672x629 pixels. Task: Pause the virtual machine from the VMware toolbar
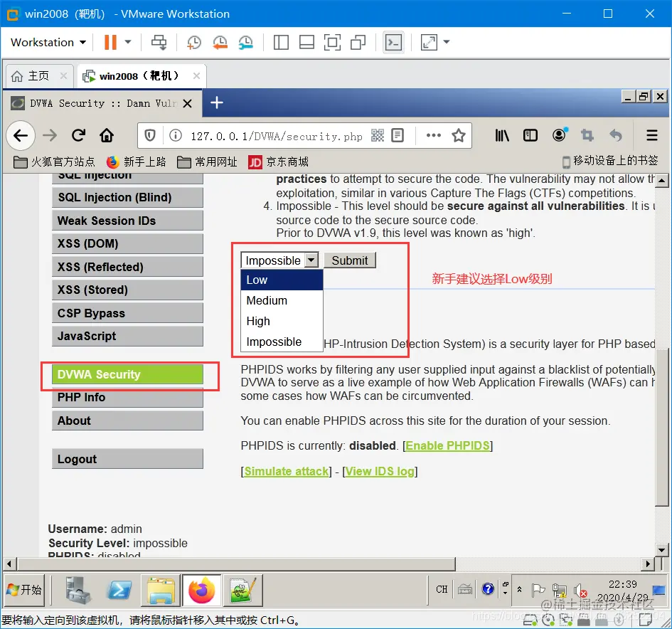110,42
